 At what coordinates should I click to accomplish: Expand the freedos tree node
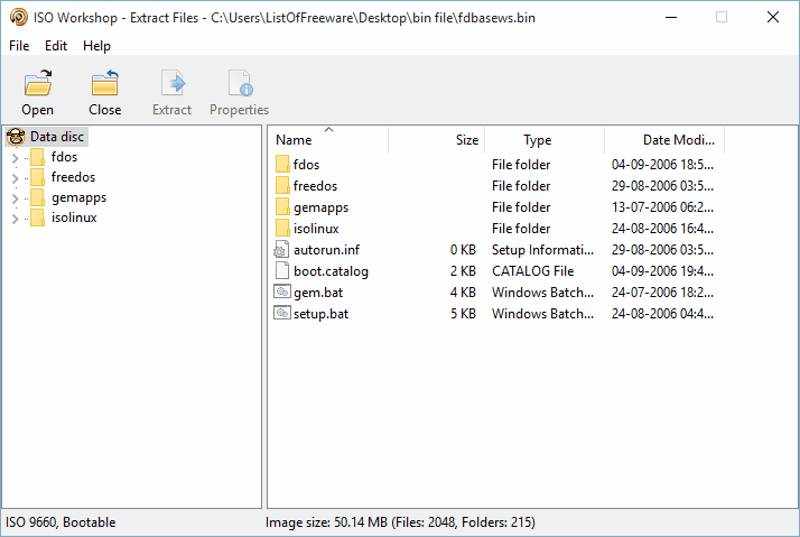pyautogui.click(x=15, y=178)
